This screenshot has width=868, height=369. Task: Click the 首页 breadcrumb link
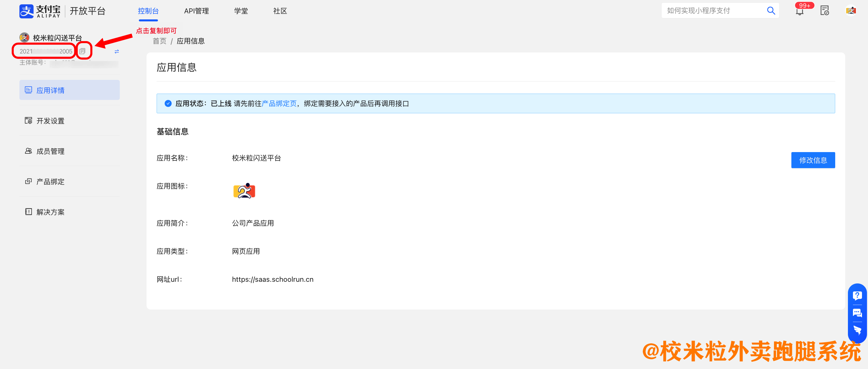pyautogui.click(x=159, y=41)
